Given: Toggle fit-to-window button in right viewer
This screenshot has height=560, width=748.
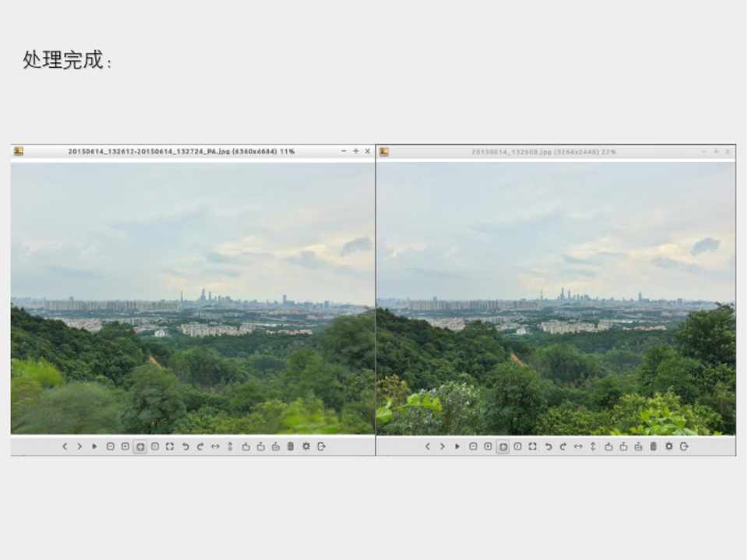Looking at the screenshot, I should click(x=503, y=446).
